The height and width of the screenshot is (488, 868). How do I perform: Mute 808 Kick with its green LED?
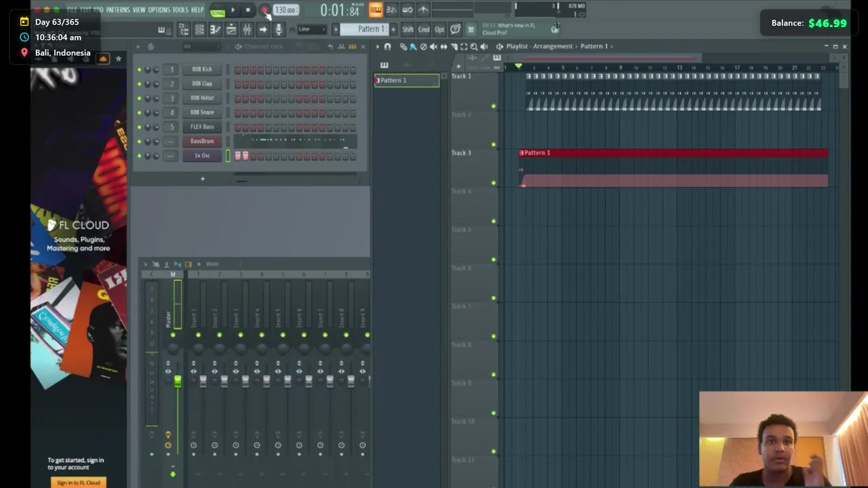139,69
